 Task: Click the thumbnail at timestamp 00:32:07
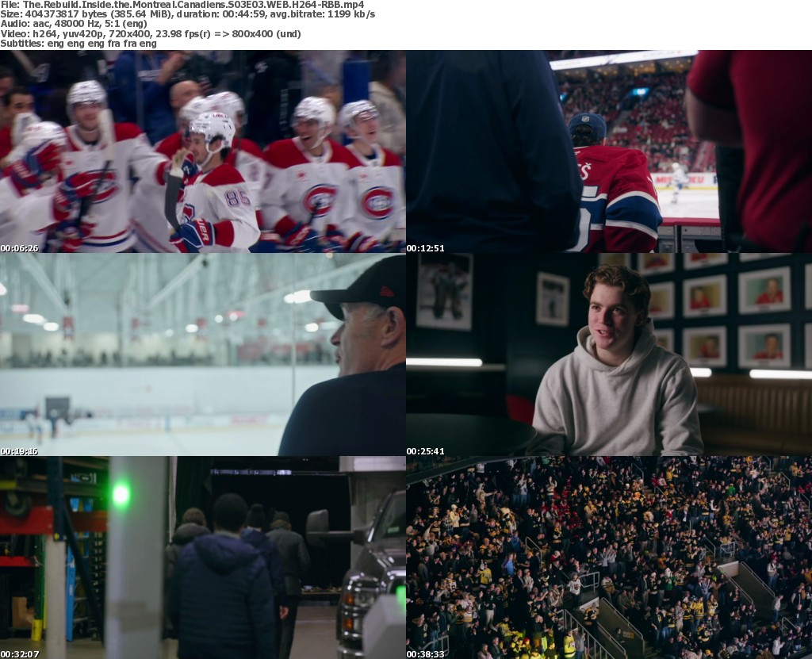203,557
